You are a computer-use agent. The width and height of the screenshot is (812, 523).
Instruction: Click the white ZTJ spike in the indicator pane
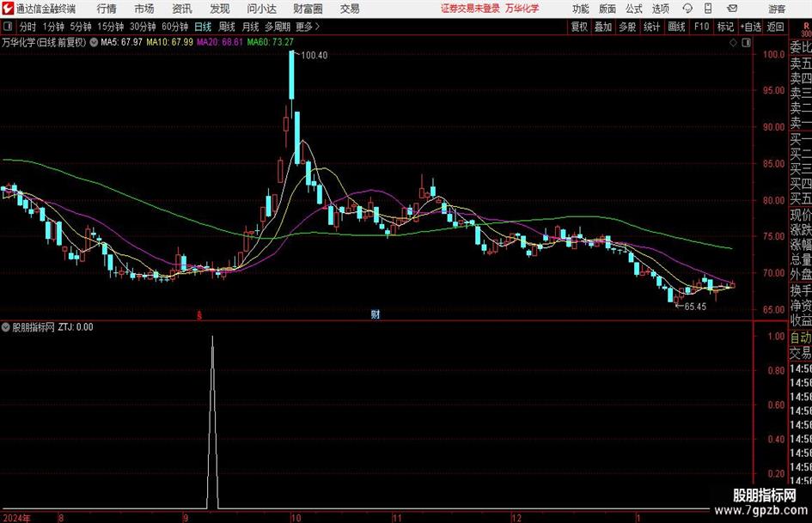click(x=212, y=422)
